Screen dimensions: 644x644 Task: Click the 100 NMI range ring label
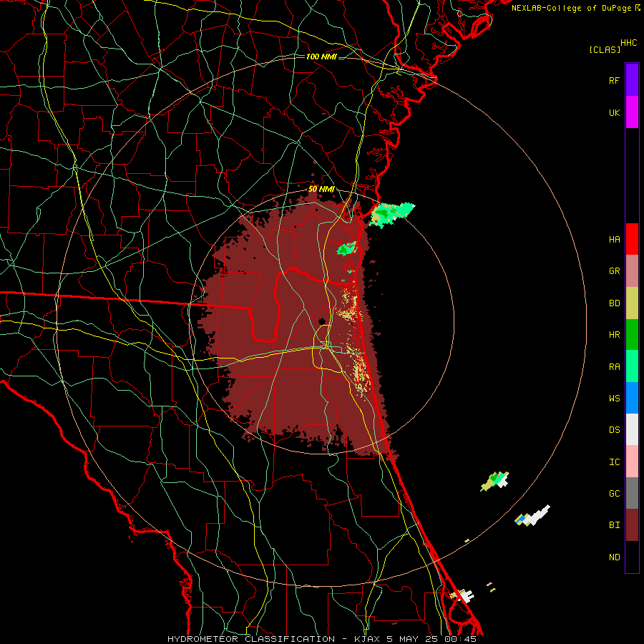point(321,57)
